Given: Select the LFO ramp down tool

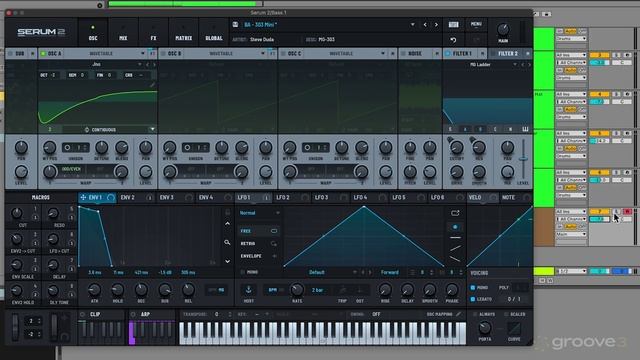Looking at the screenshot, I should coord(455,258).
